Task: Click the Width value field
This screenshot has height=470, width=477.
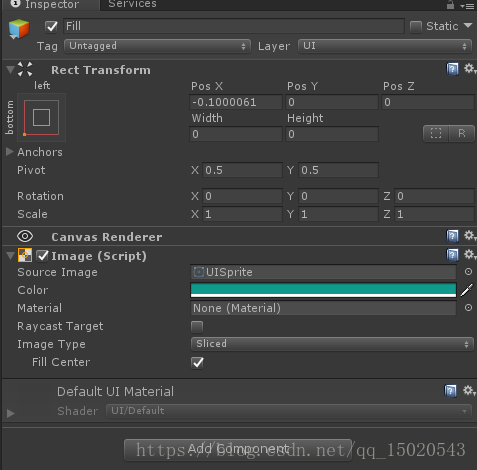Action: point(236,134)
